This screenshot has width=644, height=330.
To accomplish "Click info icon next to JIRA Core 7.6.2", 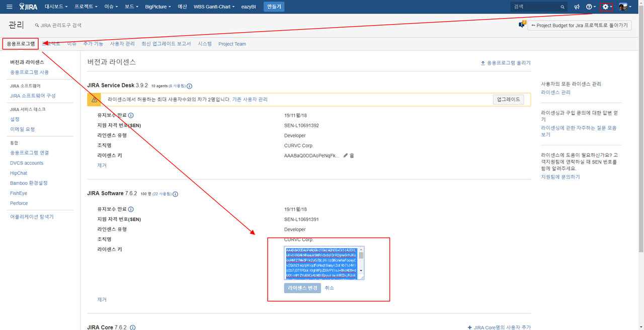I will [133, 327].
